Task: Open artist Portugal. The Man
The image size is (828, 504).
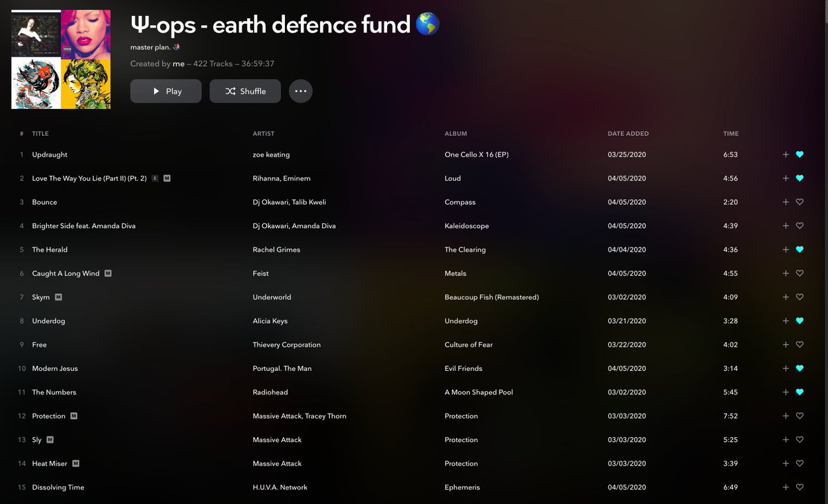Action: (282, 368)
